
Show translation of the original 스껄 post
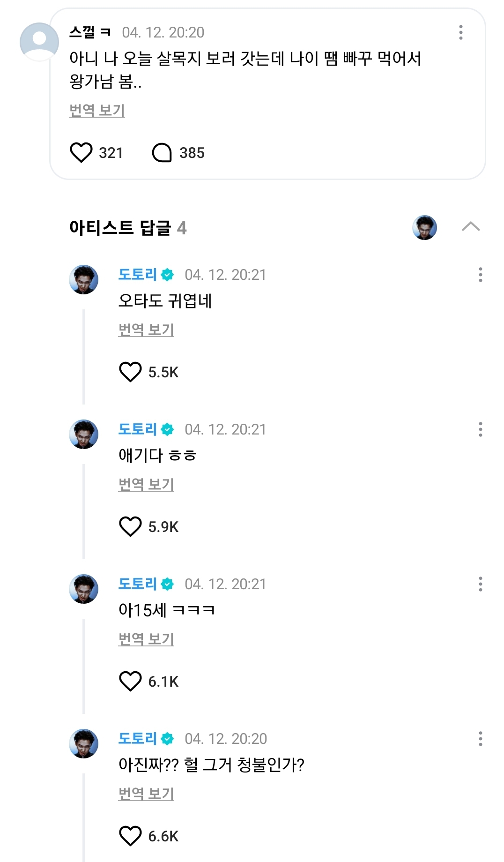[97, 111]
